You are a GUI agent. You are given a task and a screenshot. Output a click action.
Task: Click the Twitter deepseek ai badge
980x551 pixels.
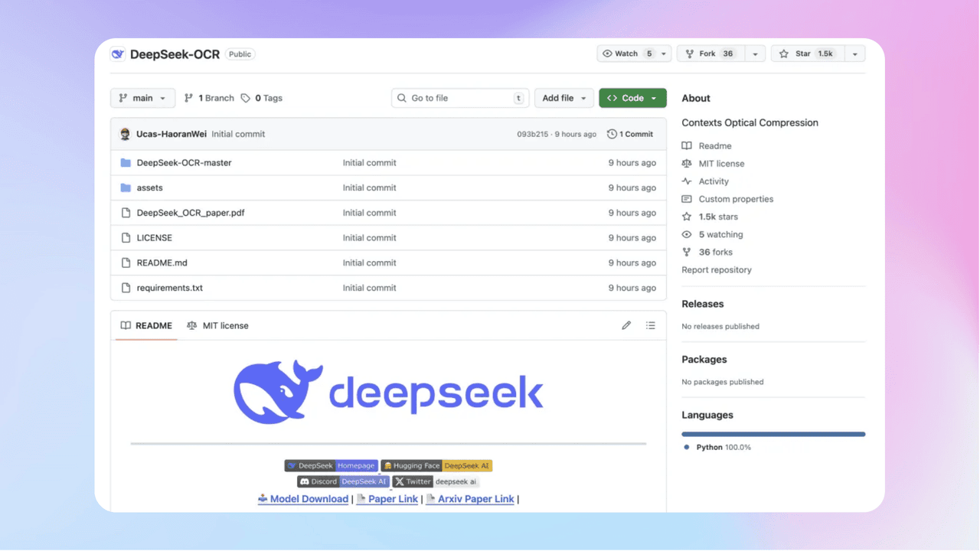tap(436, 481)
